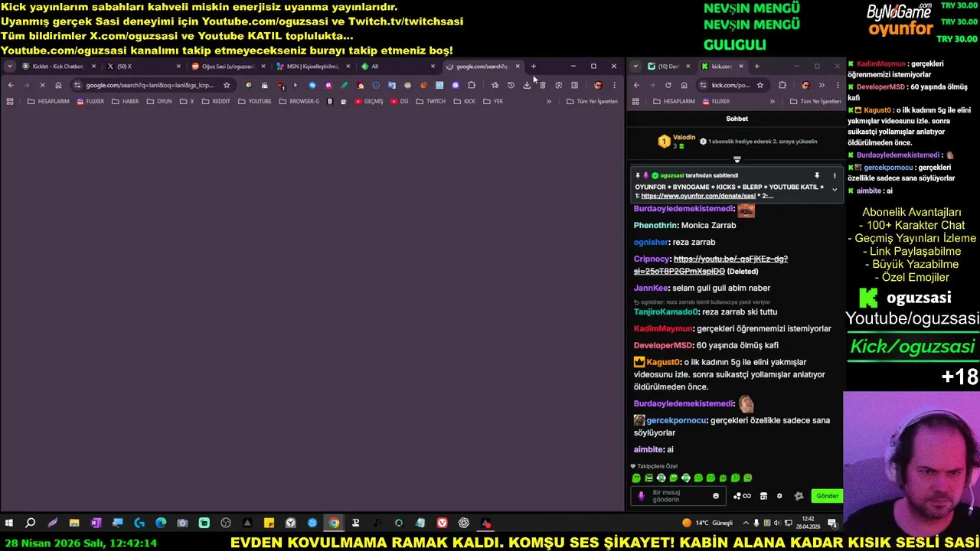Screen dimensions: 980x551
Task: Open the HESAPLARIM bookmark folder in left browser
Action: click(x=47, y=101)
